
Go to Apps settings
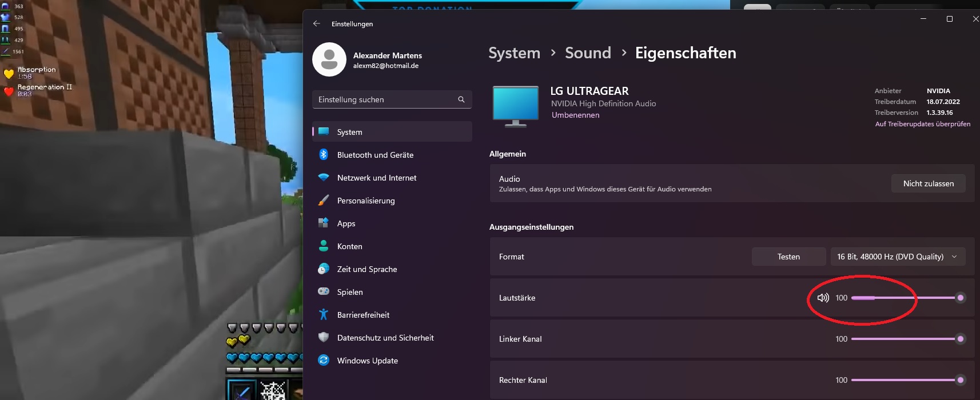click(392, 223)
